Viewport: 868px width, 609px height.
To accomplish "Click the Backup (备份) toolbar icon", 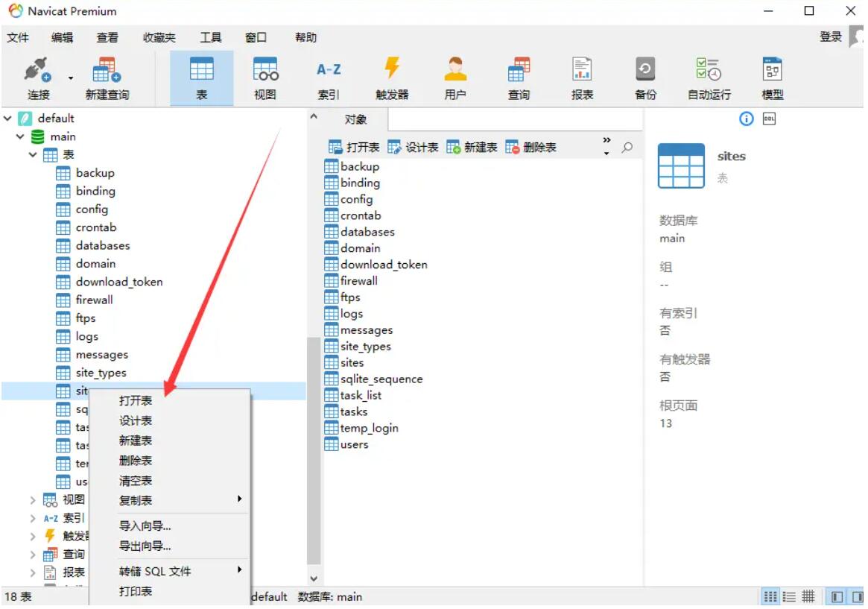I will tap(645, 72).
